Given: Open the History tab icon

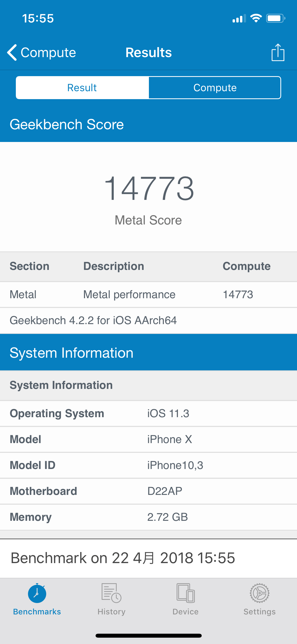Looking at the screenshot, I should coord(111,593).
